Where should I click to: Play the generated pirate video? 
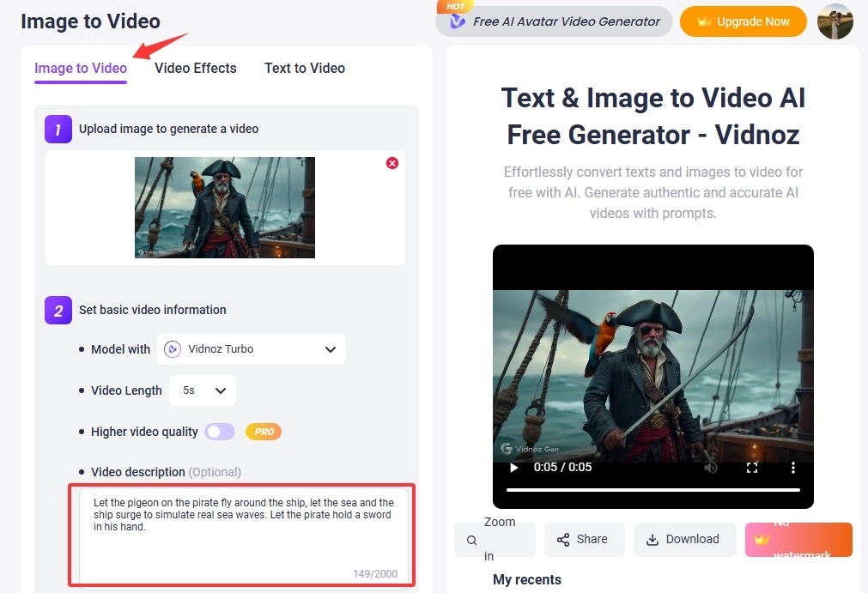coord(513,468)
